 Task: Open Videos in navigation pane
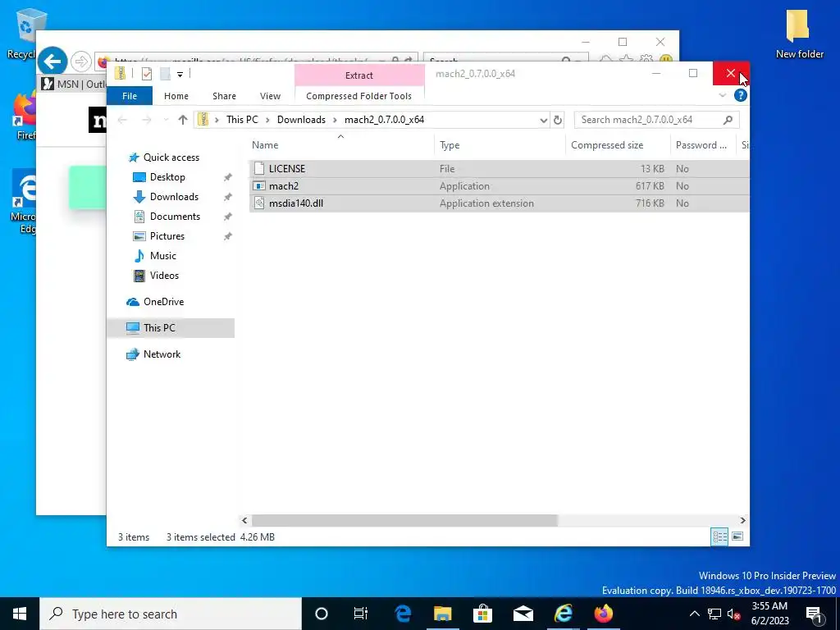164,276
